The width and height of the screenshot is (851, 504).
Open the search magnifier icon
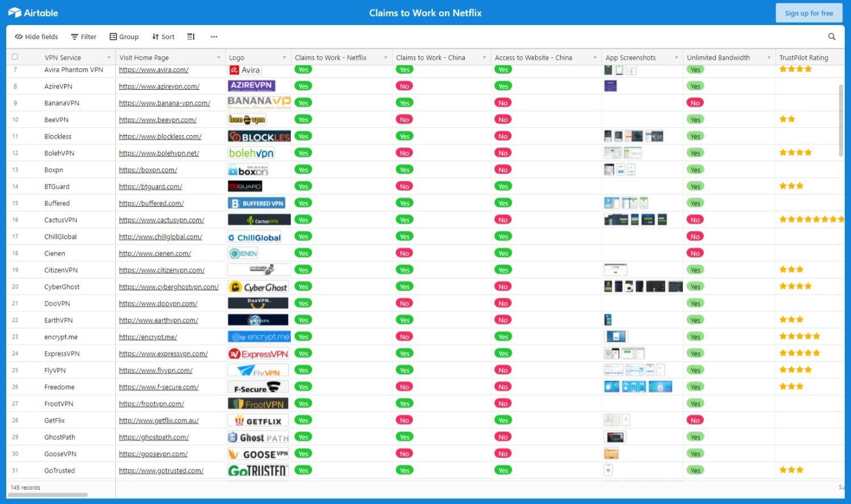tap(832, 37)
